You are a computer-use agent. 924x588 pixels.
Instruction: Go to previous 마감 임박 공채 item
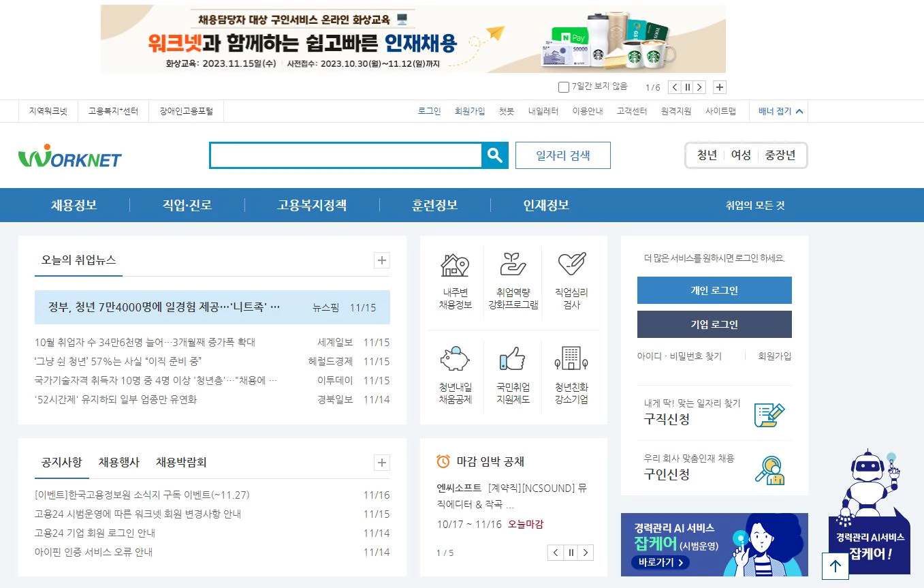pyautogui.click(x=556, y=553)
